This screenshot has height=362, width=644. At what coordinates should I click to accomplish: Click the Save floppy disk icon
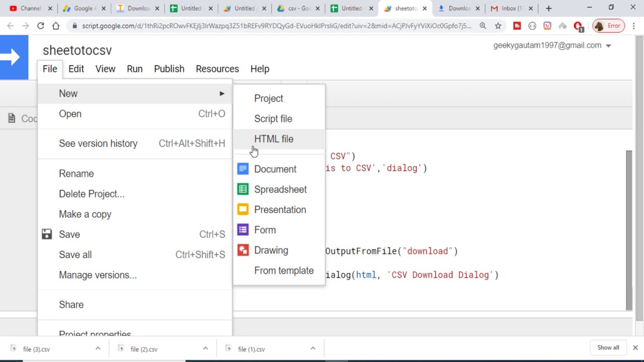pyautogui.click(x=47, y=234)
